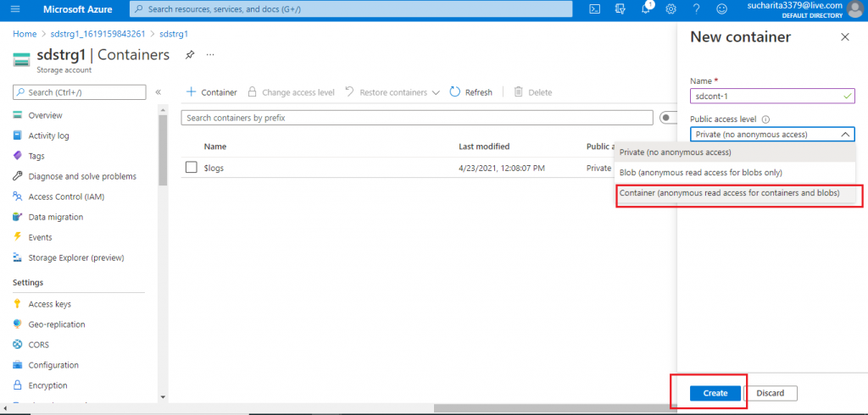Viewport: 868px width, 415px height.
Task: Open Diagnose and solve problems
Action: tap(82, 176)
